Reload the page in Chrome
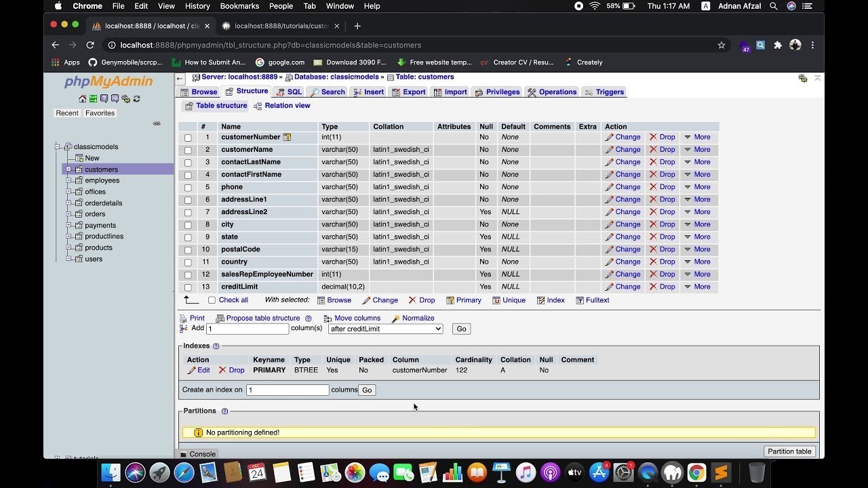 [90, 45]
